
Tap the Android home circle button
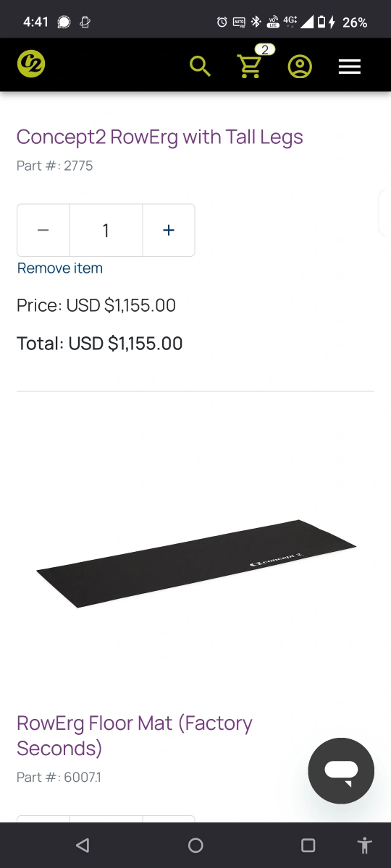(195, 845)
